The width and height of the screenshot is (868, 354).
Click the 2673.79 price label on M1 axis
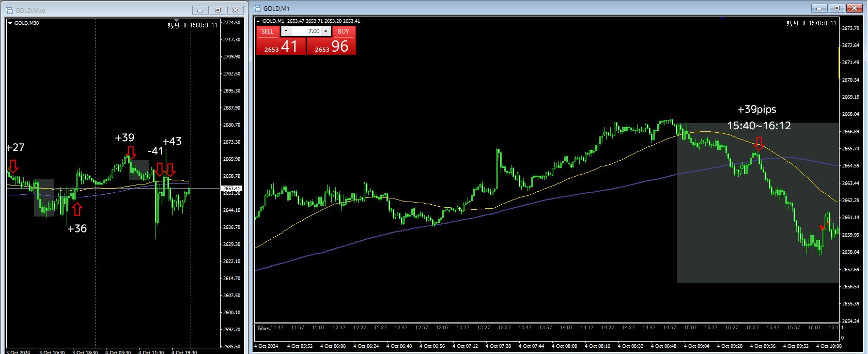[850, 28]
